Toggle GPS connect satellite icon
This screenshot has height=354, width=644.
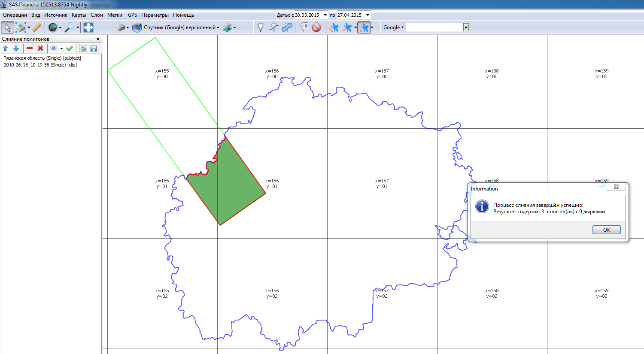pyautogui.click(x=334, y=27)
